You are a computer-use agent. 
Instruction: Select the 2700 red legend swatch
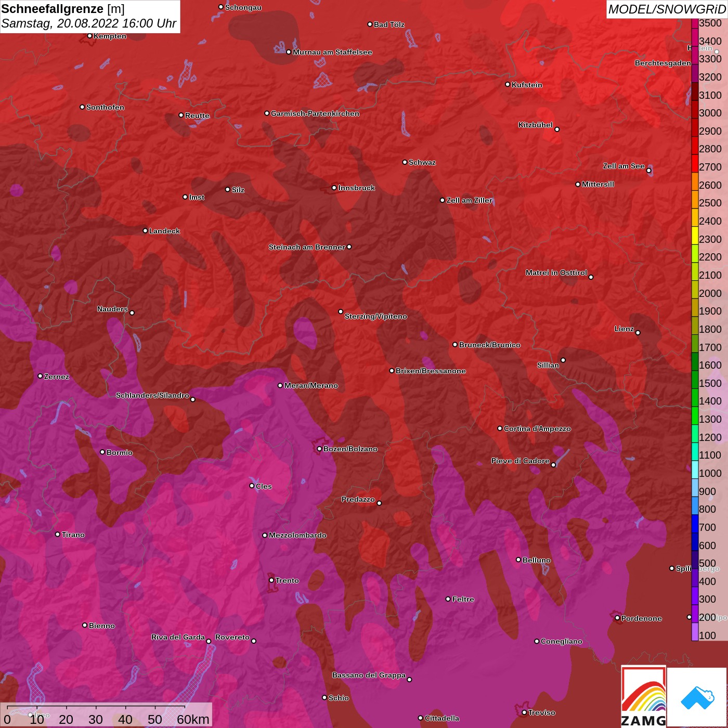pyautogui.click(x=695, y=163)
